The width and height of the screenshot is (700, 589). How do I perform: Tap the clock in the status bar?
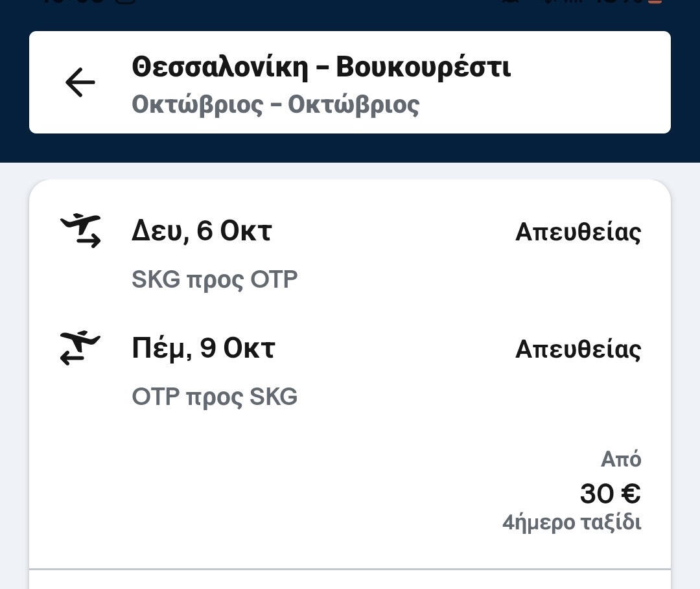click(71, 2)
